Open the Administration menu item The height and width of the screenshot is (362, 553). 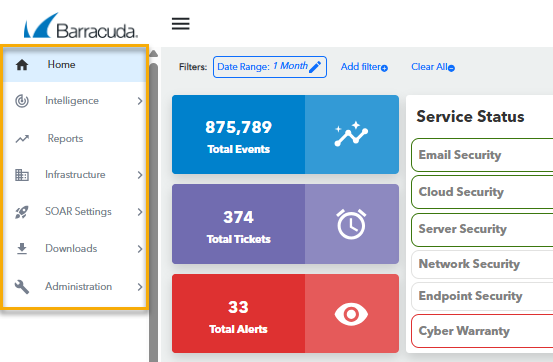point(74,286)
